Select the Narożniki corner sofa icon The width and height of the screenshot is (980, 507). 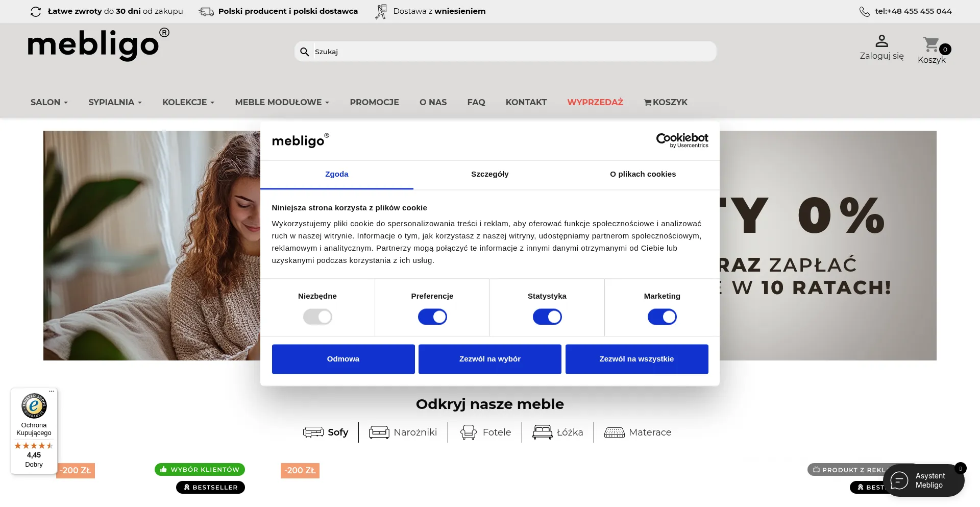tap(379, 432)
